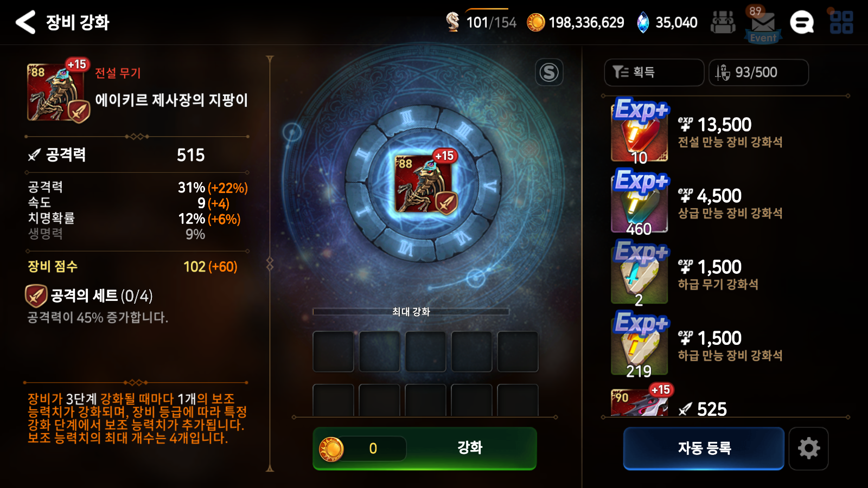Tap the blue crystal currency icon
Screen dimensions: 868x488
point(643,23)
